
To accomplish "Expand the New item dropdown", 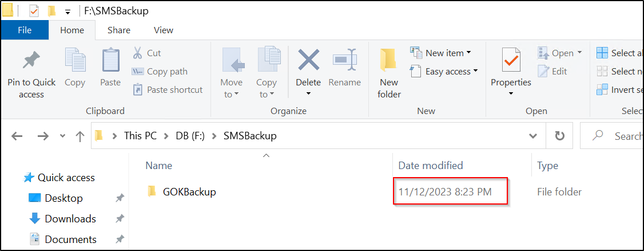I will 440,53.
